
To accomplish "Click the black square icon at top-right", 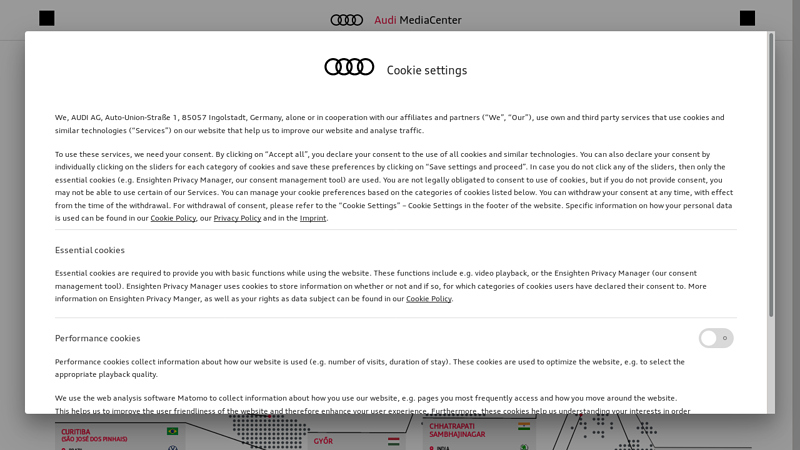I will (747, 18).
